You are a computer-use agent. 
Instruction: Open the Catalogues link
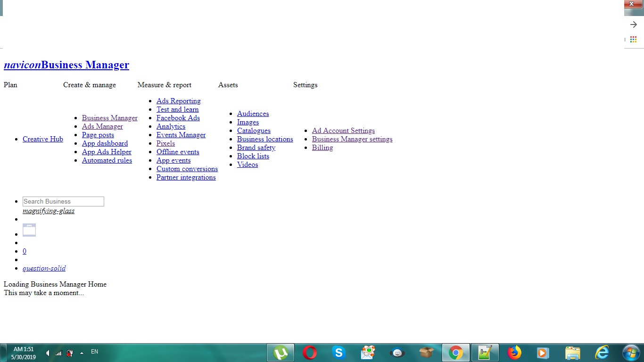tap(254, 131)
